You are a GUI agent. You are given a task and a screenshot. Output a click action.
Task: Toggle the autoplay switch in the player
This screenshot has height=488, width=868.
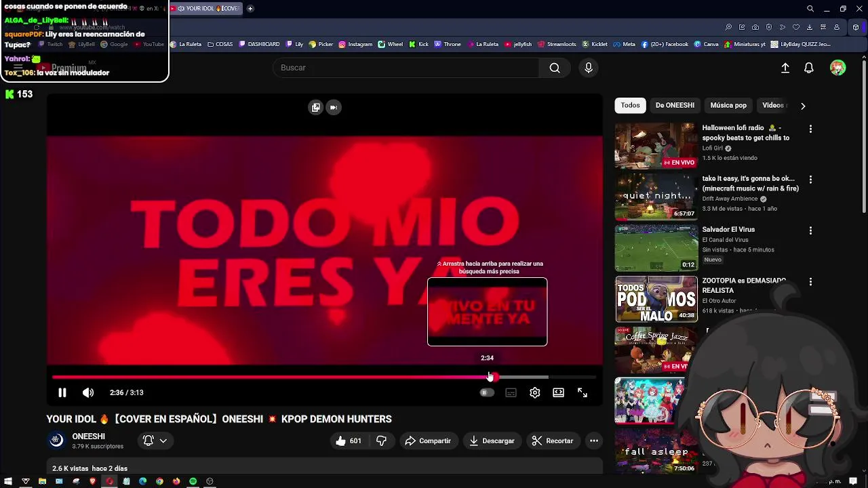coord(486,392)
